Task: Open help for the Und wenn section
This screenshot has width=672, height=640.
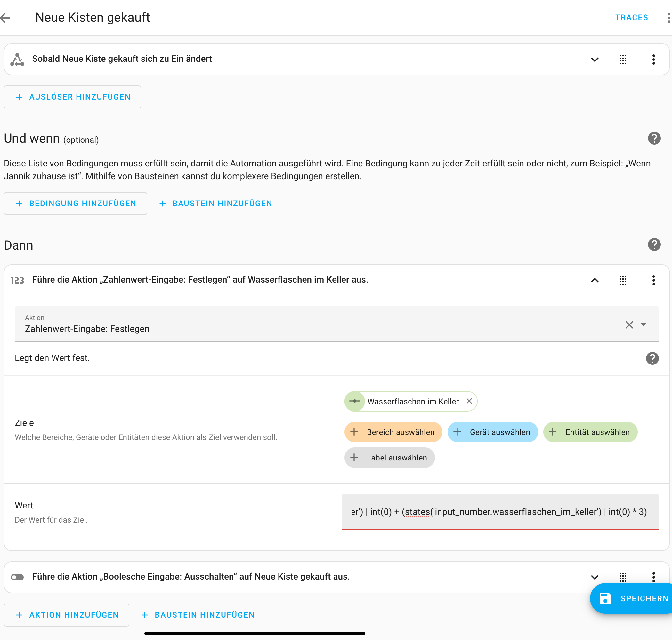Action: pyautogui.click(x=654, y=139)
